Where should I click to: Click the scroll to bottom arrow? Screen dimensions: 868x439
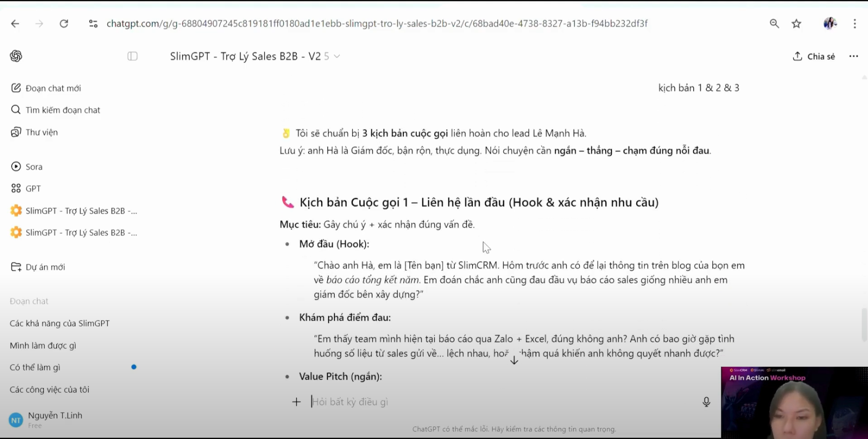pos(514,361)
